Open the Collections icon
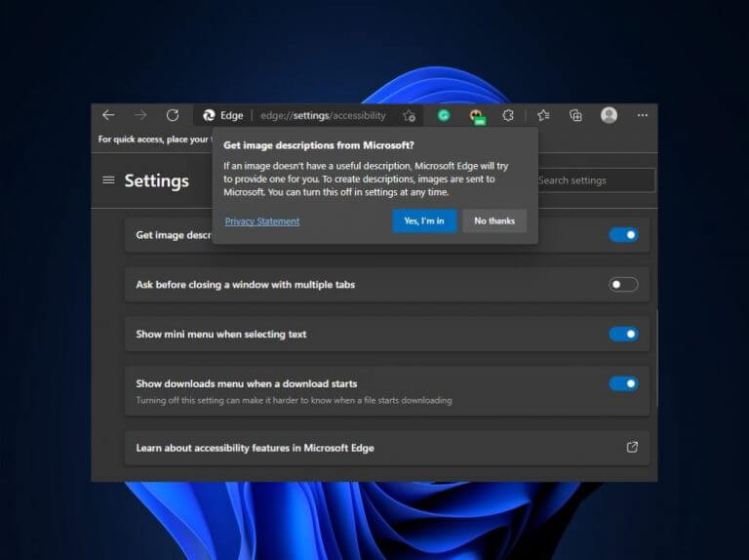 click(x=575, y=115)
